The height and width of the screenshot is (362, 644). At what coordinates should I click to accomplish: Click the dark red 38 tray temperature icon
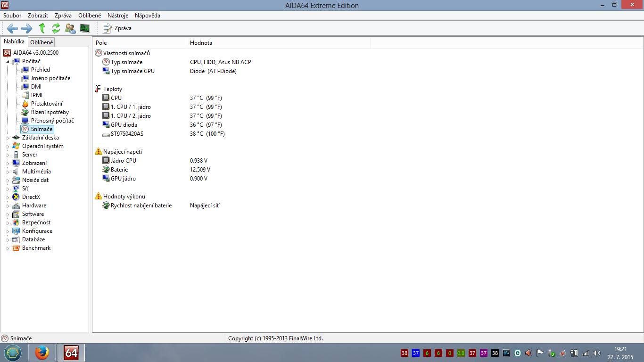coord(405,353)
